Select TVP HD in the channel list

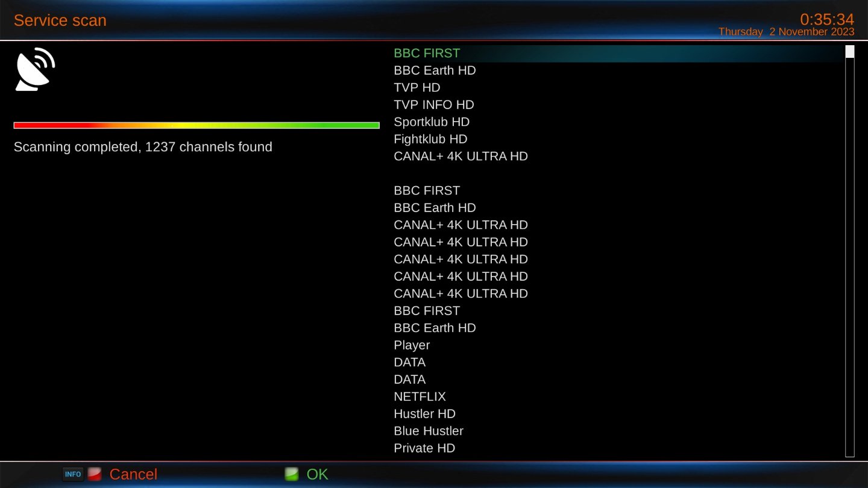pos(417,87)
